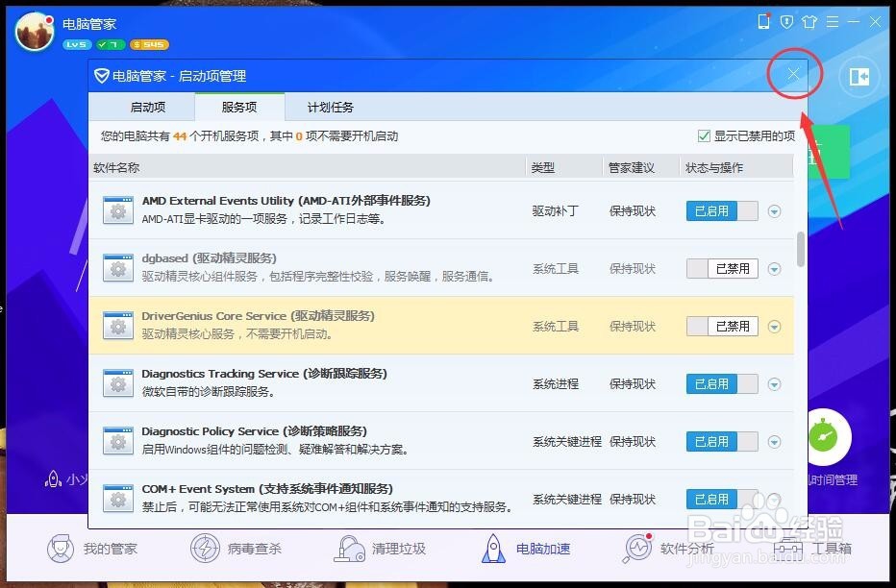The height and width of the screenshot is (588, 896).
Task: Click the shield logo in the dialog title
Action: 102,75
